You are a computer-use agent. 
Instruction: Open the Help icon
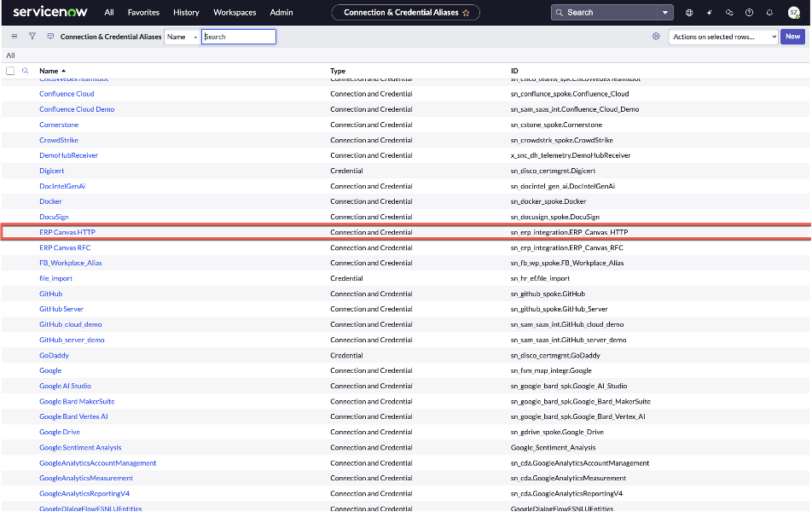tap(749, 12)
